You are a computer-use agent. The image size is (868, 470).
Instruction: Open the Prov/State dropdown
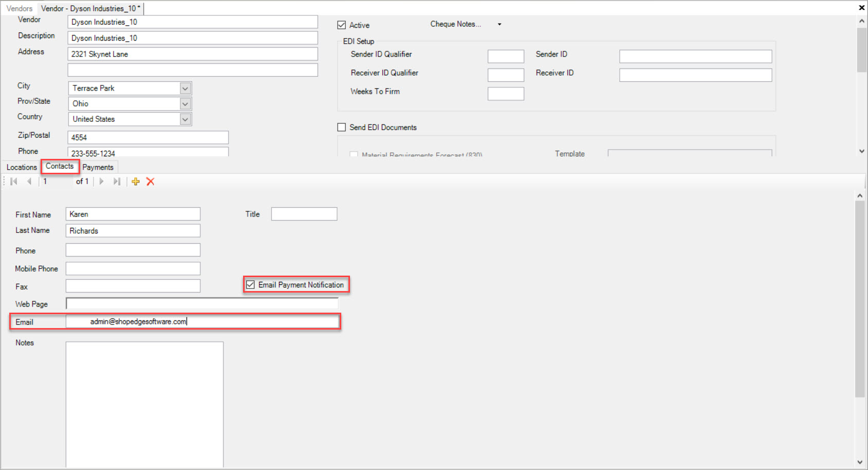coord(186,104)
